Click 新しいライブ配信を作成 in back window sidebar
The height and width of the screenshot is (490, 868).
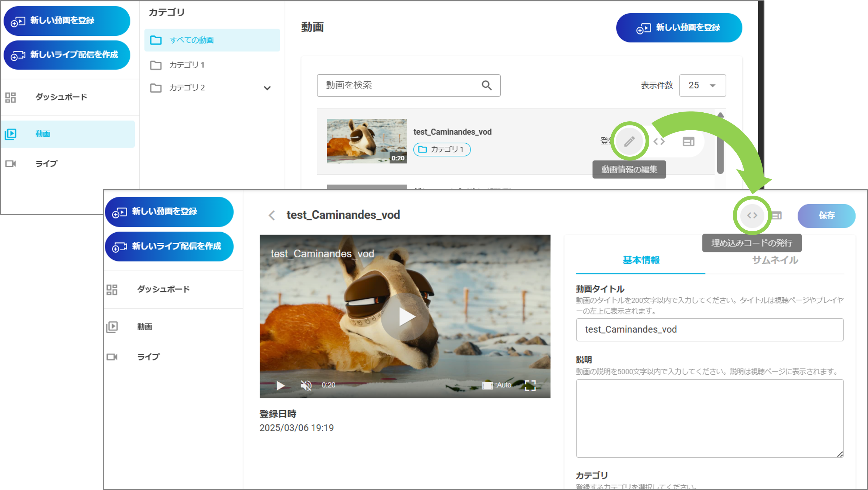[67, 55]
